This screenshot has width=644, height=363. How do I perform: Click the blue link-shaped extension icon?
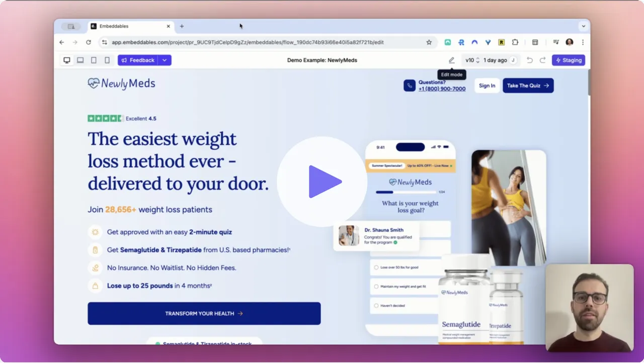point(461,42)
